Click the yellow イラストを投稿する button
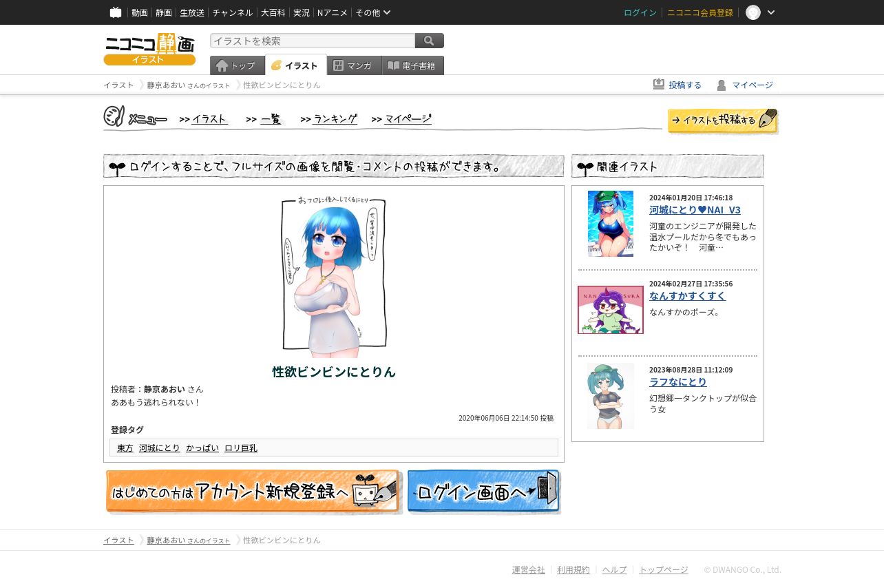This screenshot has height=588, width=884. point(723,120)
